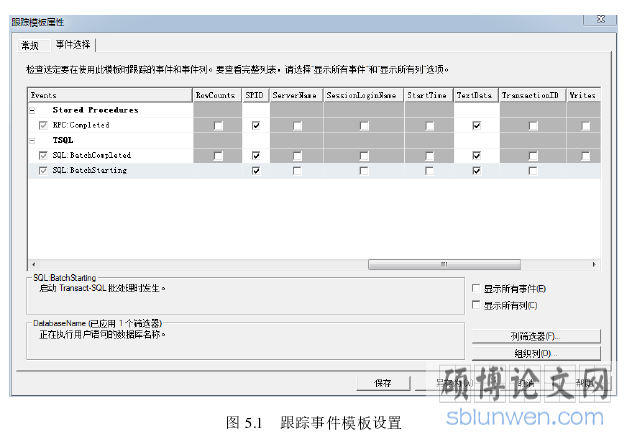Uncheck TextData for SQL:BatchCompleted

point(476,156)
